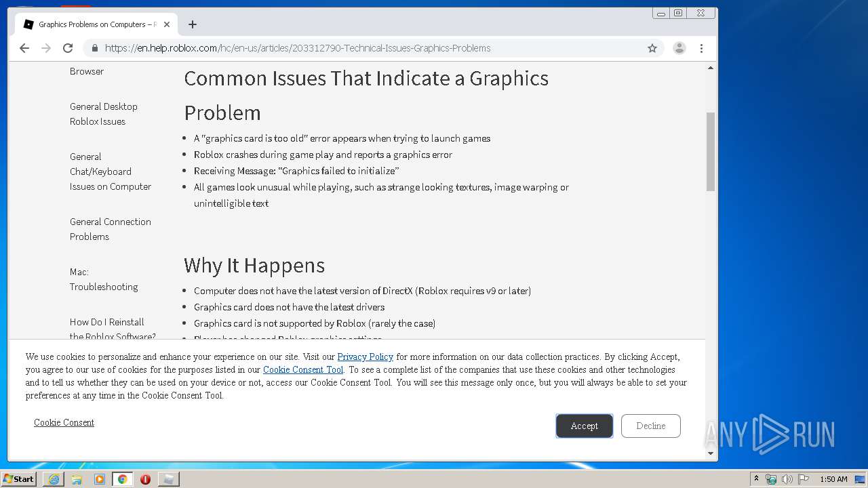This screenshot has height=488, width=868.
Task: Close the Graphics Problems tab
Action: click(167, 24)
